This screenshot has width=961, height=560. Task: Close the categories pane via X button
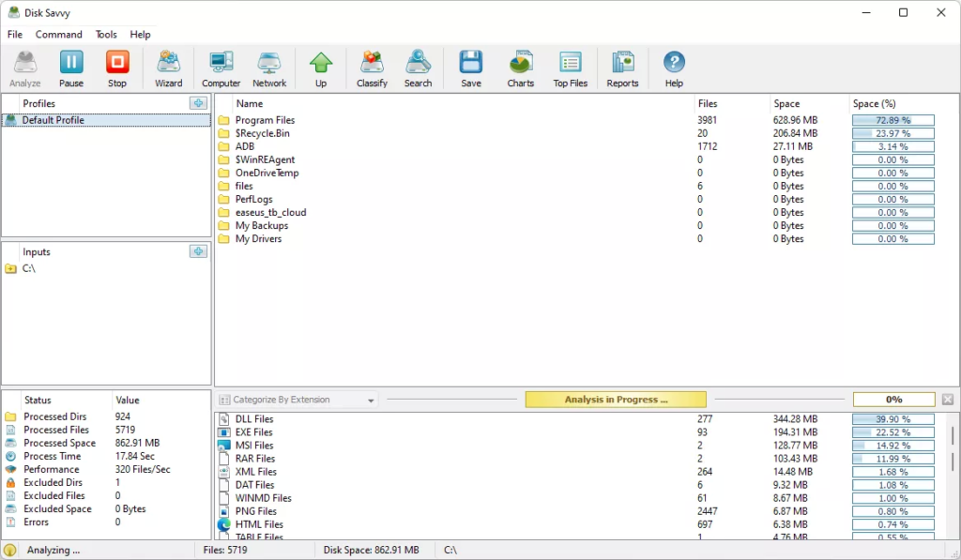947,400
